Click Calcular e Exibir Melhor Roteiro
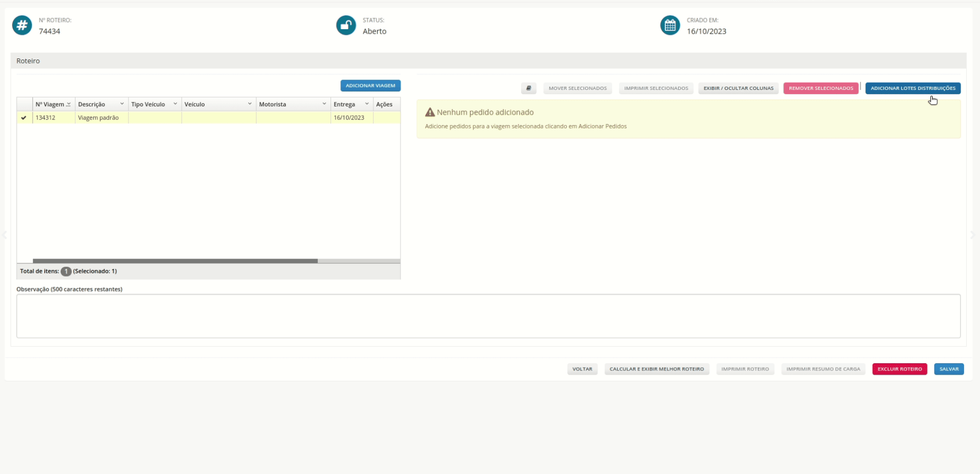Image resolution: width=980 pixels, height=474 pixels. [657, 369]
